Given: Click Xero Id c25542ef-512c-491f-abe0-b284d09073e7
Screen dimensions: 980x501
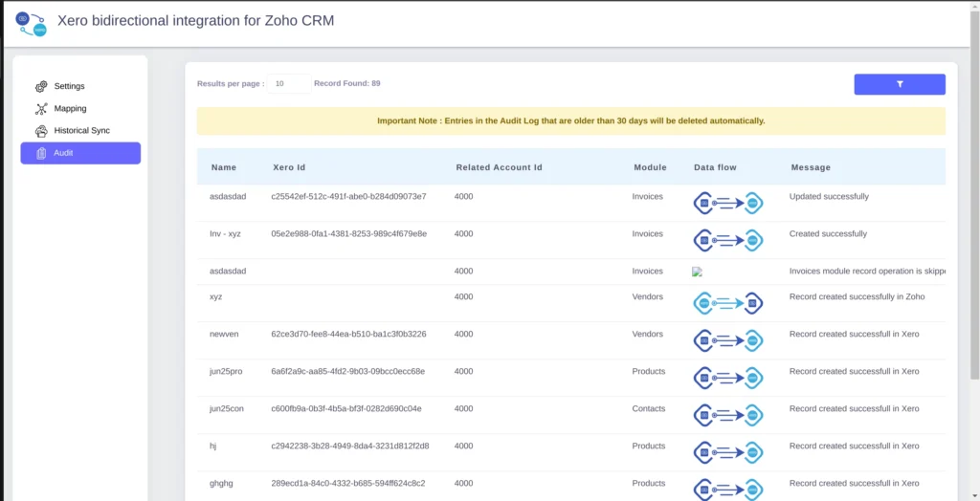Looking at the screenshot, I should tap(348, 197).
